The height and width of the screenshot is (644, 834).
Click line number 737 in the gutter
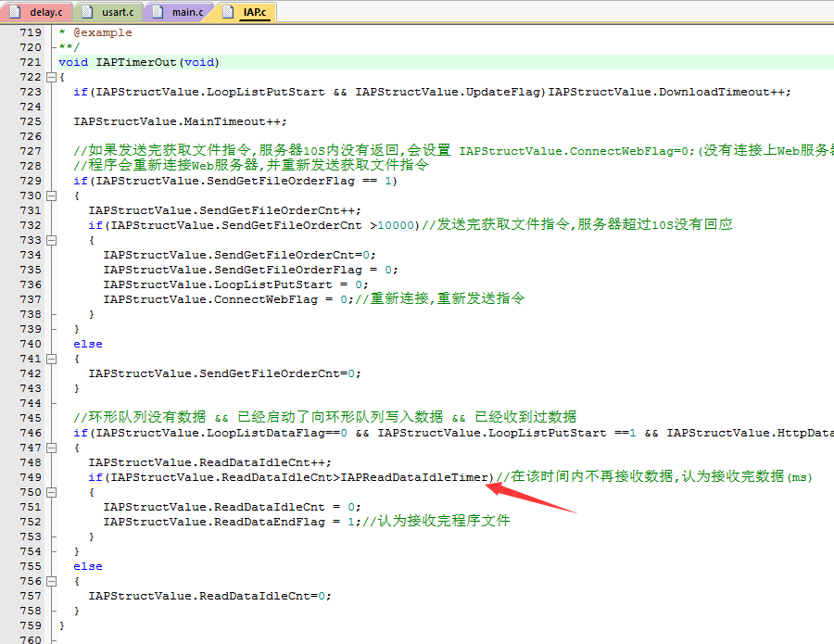(x=31, y=299)
